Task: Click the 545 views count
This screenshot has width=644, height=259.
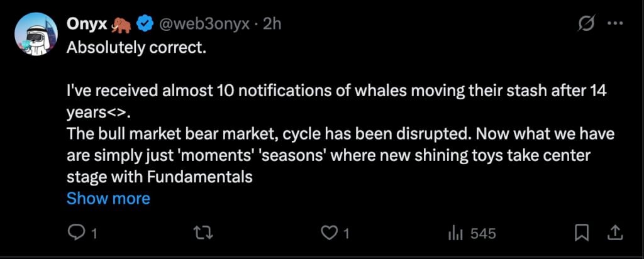Action: tap(483, 234)
